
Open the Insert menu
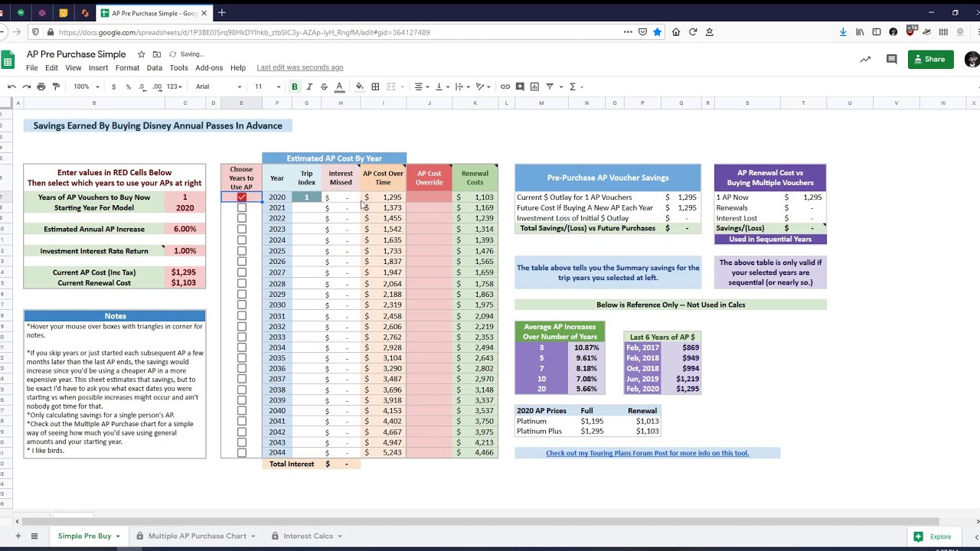(x=98, y=68)
